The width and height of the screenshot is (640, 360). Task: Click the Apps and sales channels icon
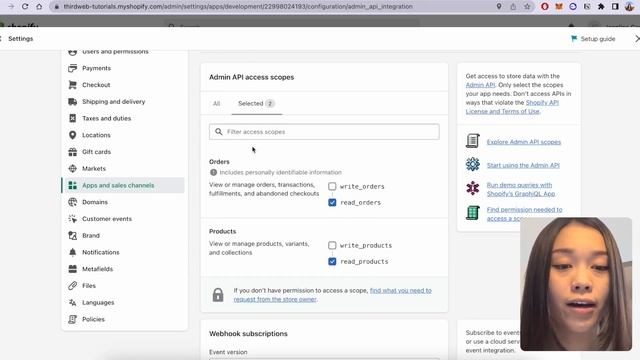[73, 185]
